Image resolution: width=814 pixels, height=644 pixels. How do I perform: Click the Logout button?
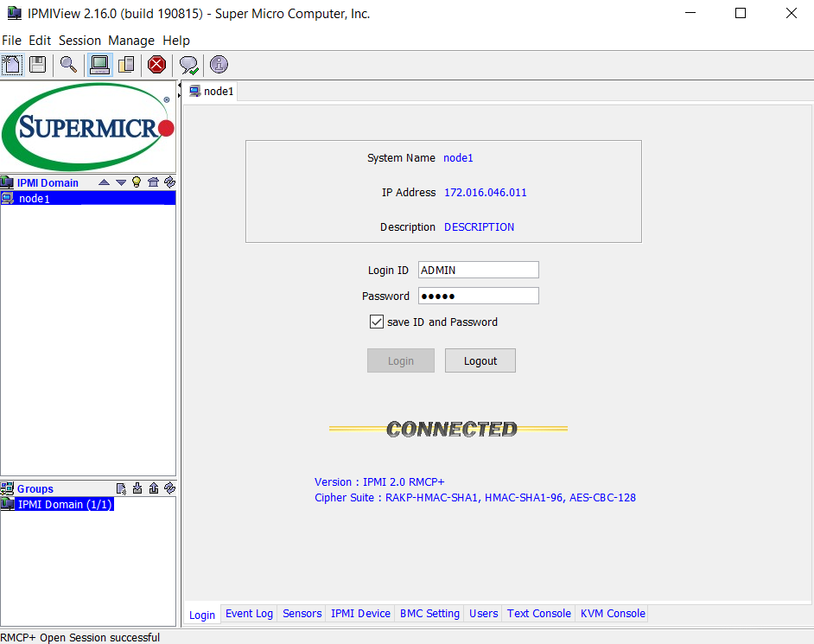[480, 360]
